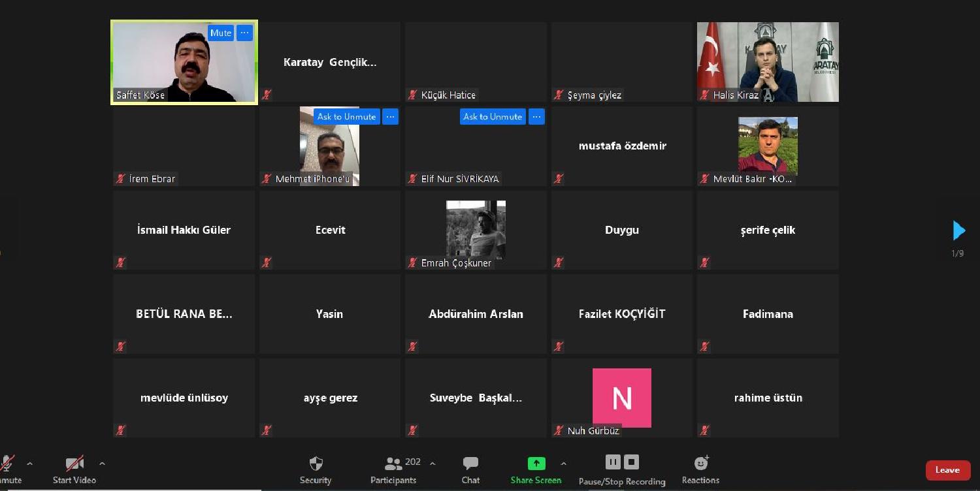This screenshot has height=491, width=980.
Task: Expand the Share Screen options caret
Action: [563, 464]
